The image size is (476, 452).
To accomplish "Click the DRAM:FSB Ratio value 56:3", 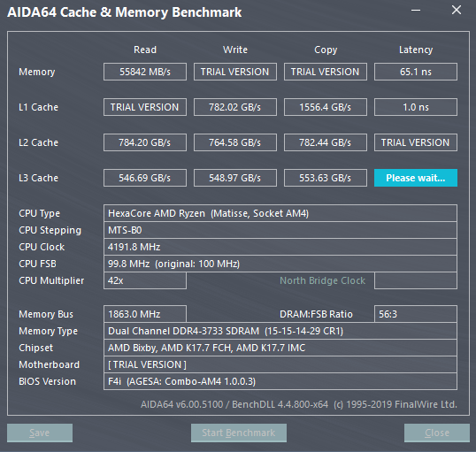I will tap(416, 314).
